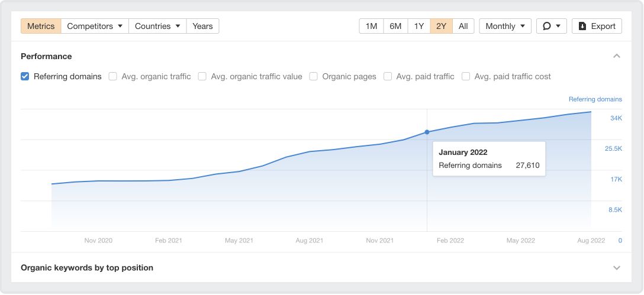Check the Organic pages checkbox
The width and height of the screenshot is (644, 295).
[x=313, y=76]
